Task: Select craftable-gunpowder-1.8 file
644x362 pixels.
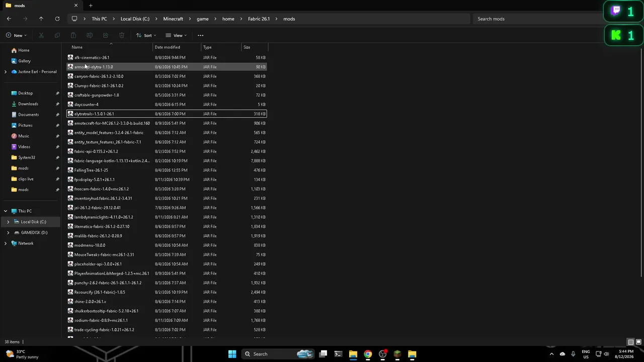Action: (167, 95)
